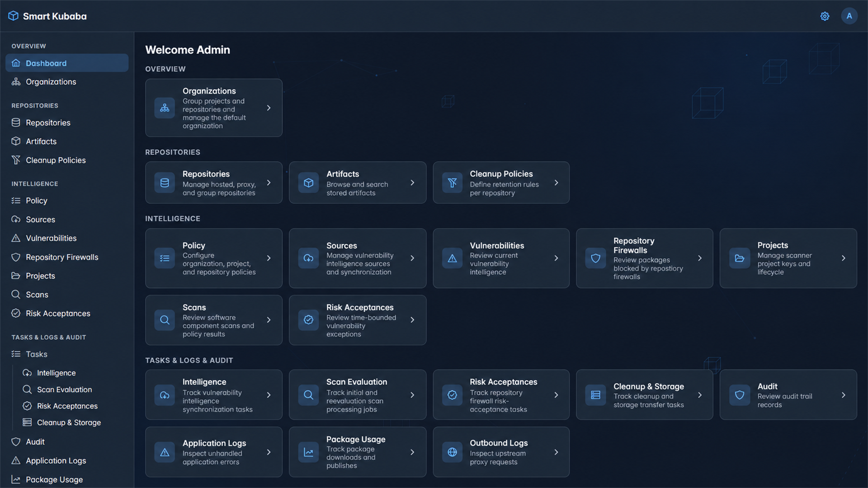This screenshot has width=868, height=488.
Task: Select Dashboard in the sidebar
Action: tap(67, 63)
